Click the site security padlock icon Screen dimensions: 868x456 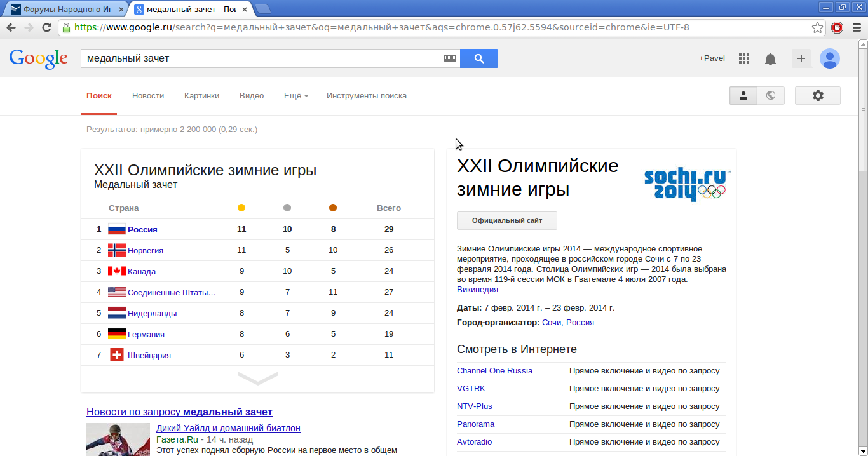tap(66, 27)
